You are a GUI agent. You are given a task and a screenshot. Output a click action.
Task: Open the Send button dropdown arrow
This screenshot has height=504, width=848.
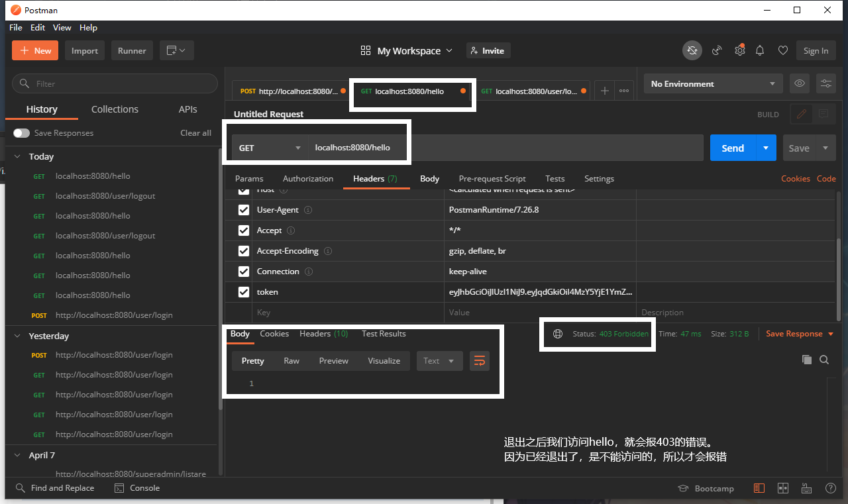tap(766, 148)
